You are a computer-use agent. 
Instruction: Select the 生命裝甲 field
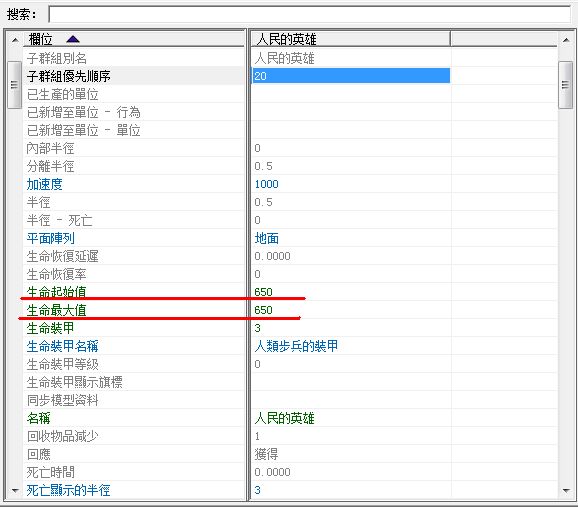click(133, 328)
